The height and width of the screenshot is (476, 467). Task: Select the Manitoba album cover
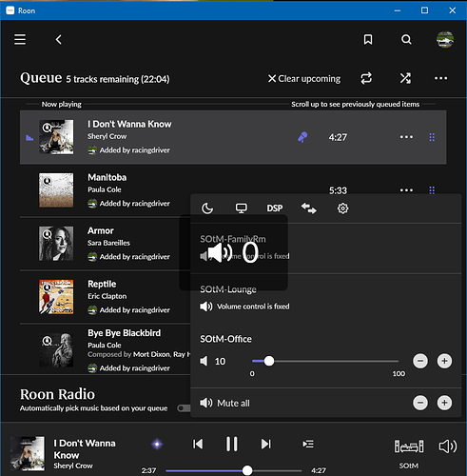point(56,190)
